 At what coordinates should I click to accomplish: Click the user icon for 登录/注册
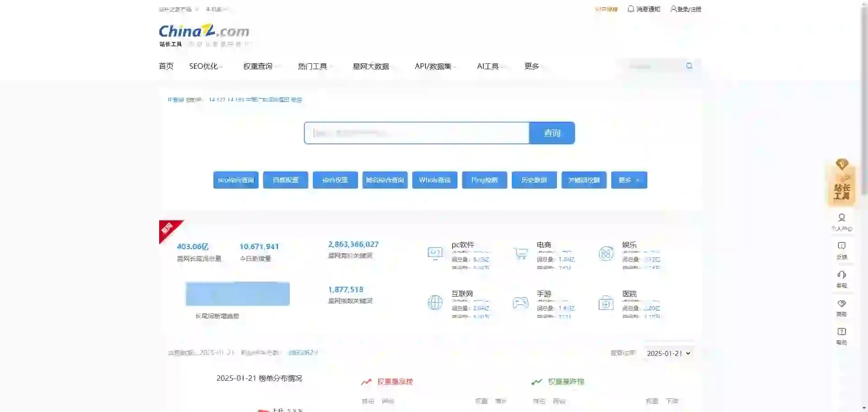coord(673,9)
